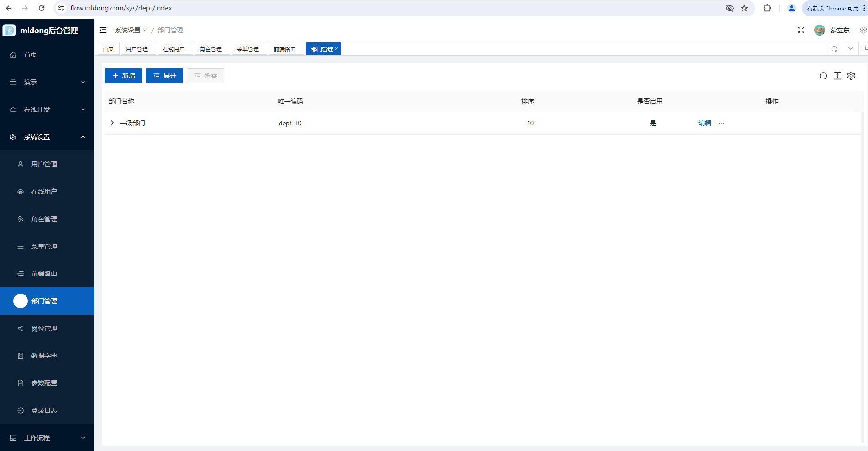Open 登录日志 in the sidebar
This screenshot has height=451, width=868.
click(47, 410)
